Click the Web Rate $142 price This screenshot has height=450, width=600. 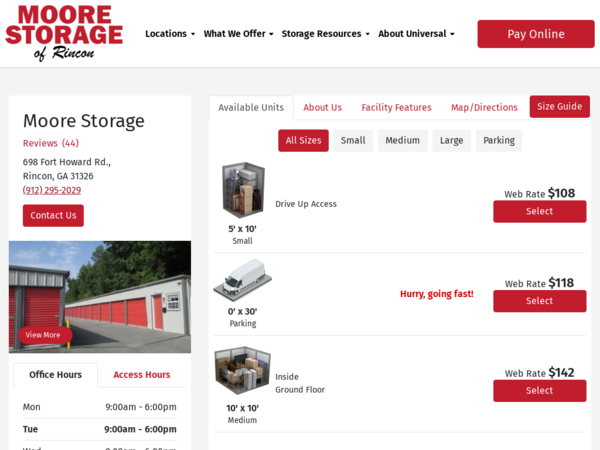click(x=539, y=373)
